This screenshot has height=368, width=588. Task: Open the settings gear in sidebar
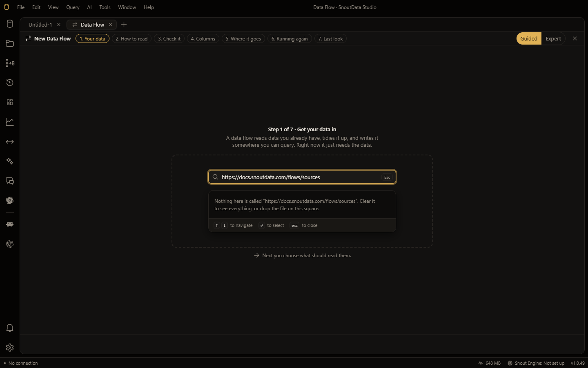click(10, 348)
